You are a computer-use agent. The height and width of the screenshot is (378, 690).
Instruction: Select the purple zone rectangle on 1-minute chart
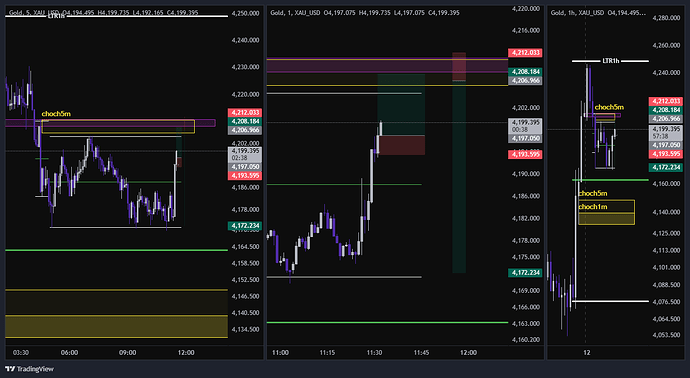coord(387,66)
